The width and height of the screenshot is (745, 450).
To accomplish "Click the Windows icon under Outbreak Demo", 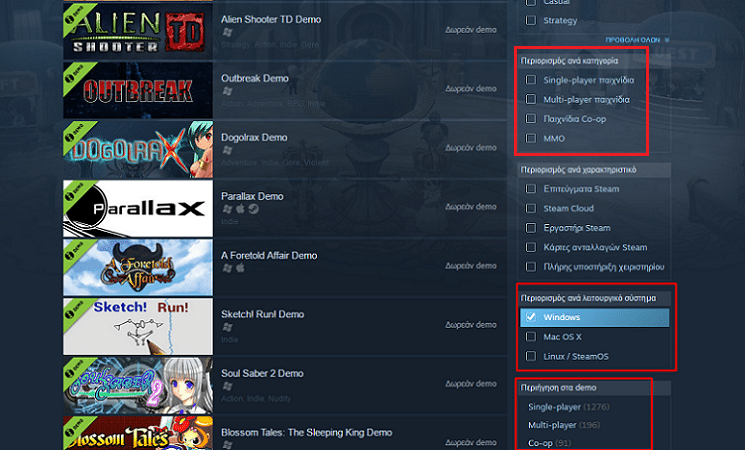I will point(228,91).
